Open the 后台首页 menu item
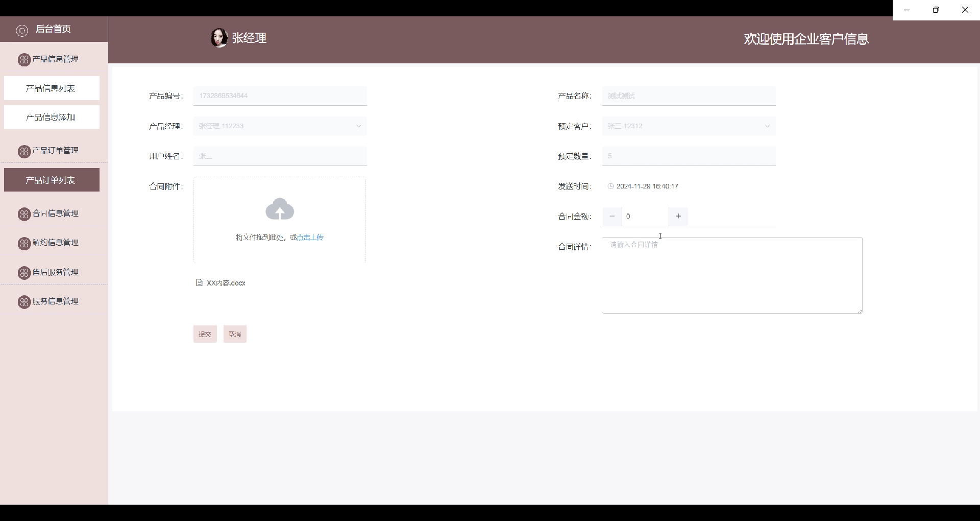The height and width of the screenshot is (521, 980). 54,29
